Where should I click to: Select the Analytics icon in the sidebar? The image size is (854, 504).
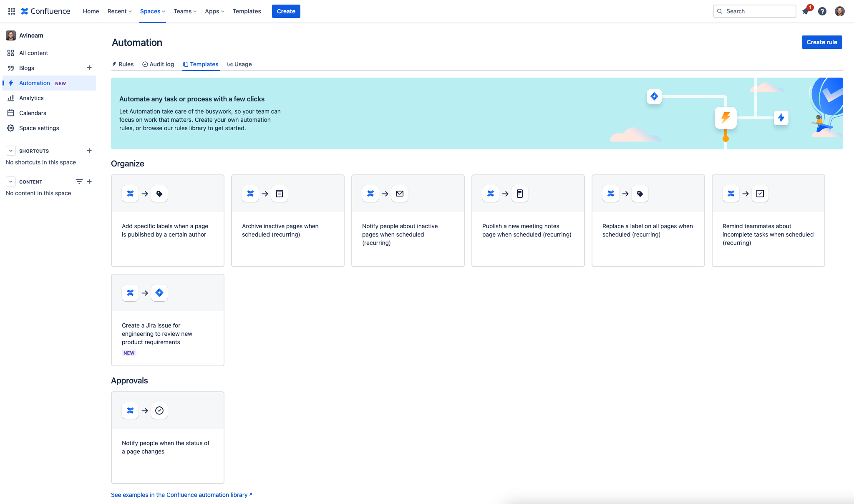(11, 98)
